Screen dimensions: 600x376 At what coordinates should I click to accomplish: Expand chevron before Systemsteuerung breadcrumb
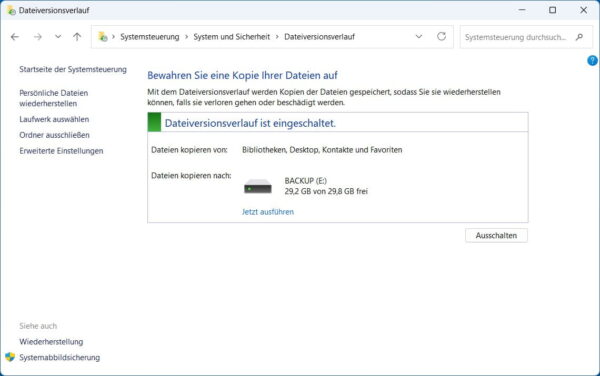click(x=113, y=37)
